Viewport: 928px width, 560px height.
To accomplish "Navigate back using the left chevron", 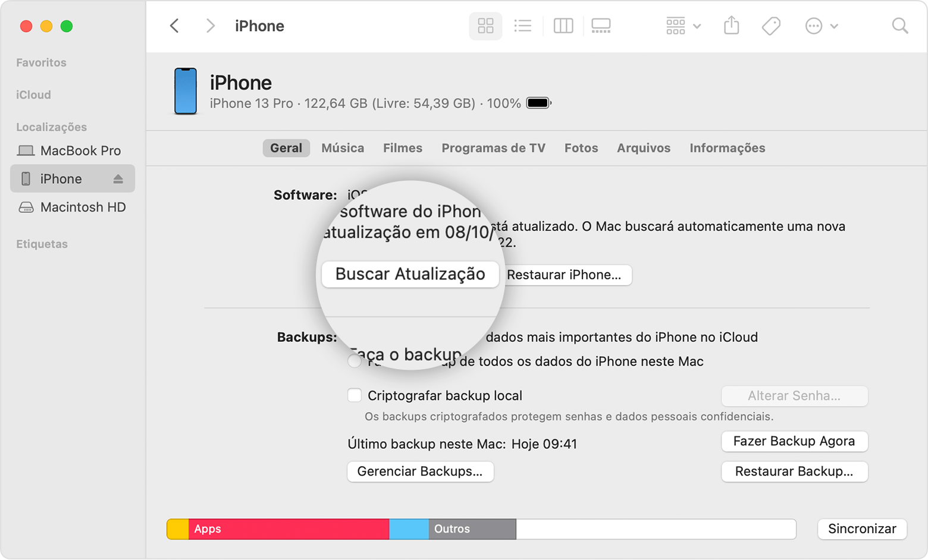I will pos(174,26).
